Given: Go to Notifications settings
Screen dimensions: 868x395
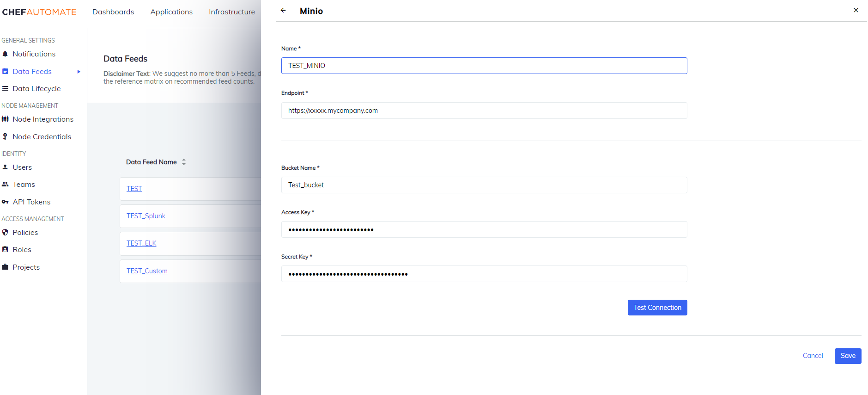Looking at the screenshot, I should (34, 54).
